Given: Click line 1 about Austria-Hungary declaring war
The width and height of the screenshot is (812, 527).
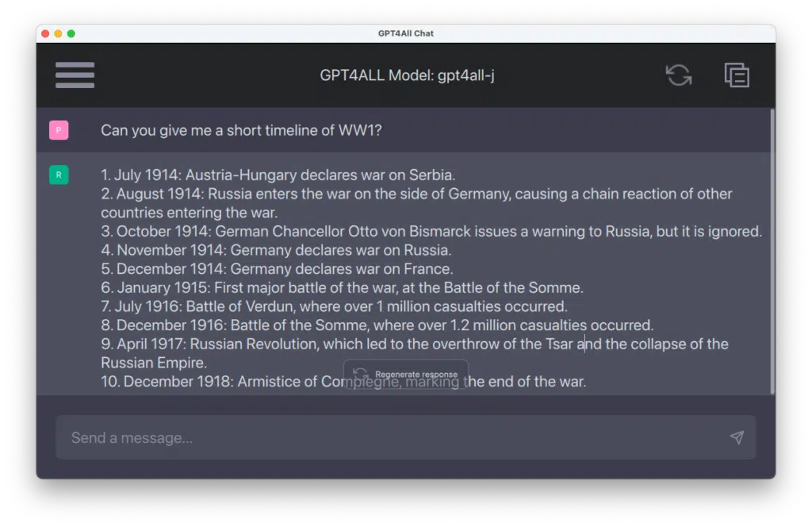Looking at the screenshot, I should pyautogui.click(x=278, y=175).
